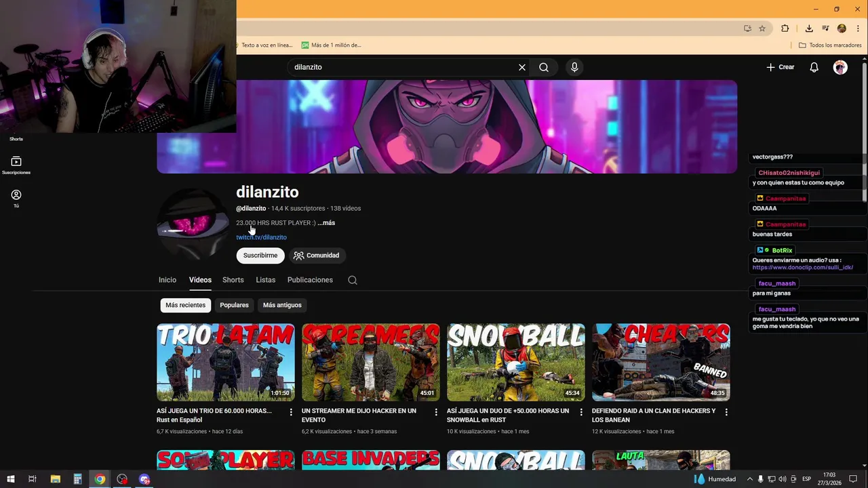Screen dimensions: 868x488
Task: Click the donoclip.com link in chat
Action: pyautogui.click(x=803, y=268)
